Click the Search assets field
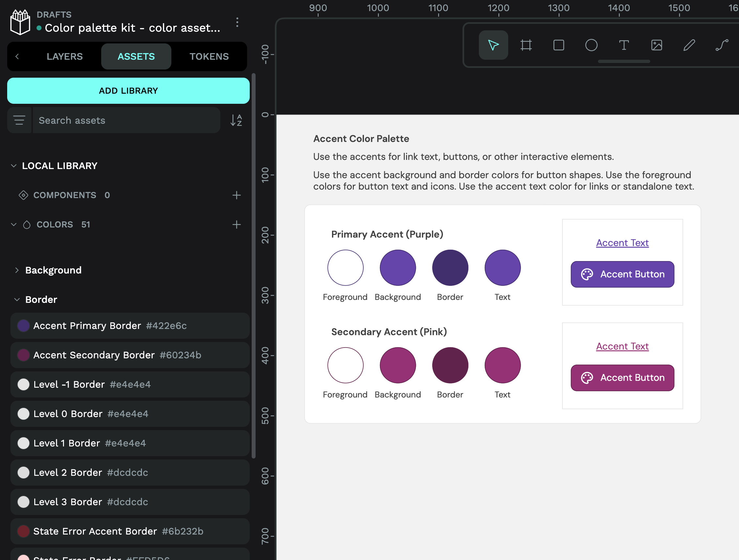 [x=126, y=120]
